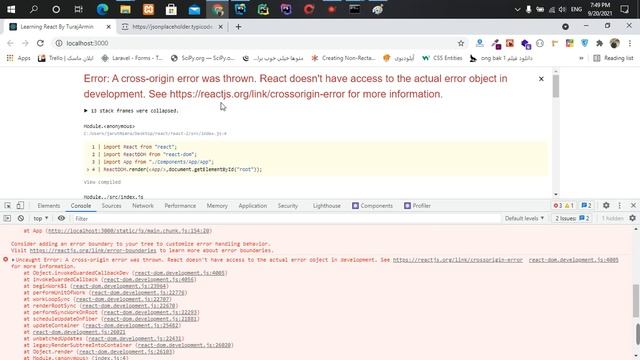Image resolution: width=640 pixels, height=360 pixels.
Task: Open the Trello bookmark
Action: pyautogui.click(x=65, y=58)
